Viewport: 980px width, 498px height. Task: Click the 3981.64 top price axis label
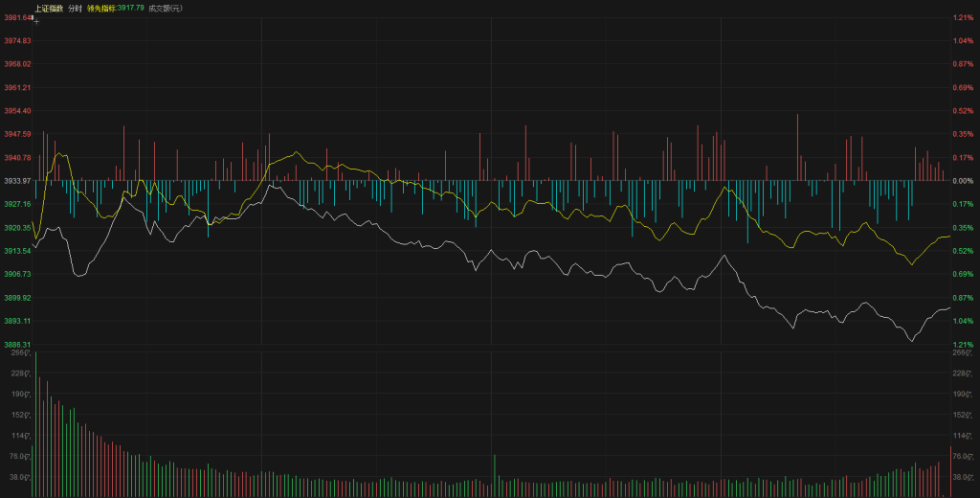(x=16, y=18)
